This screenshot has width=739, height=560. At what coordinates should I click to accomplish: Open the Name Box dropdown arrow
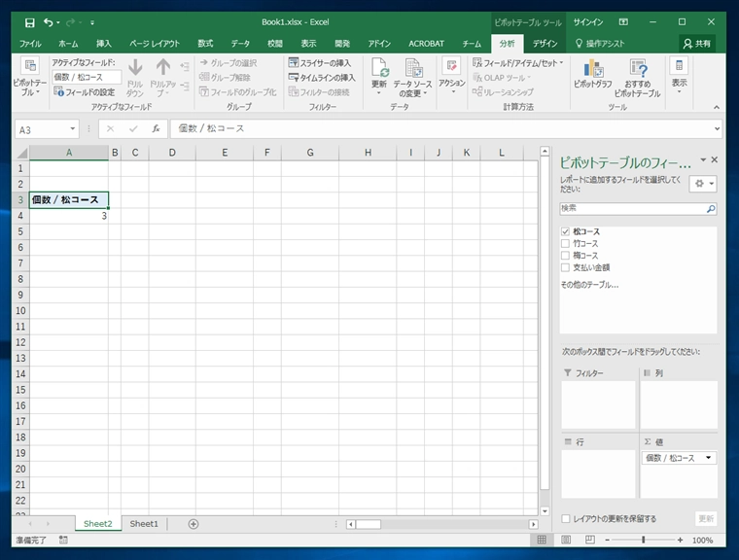pyautogui.click(x=73, y=128)
